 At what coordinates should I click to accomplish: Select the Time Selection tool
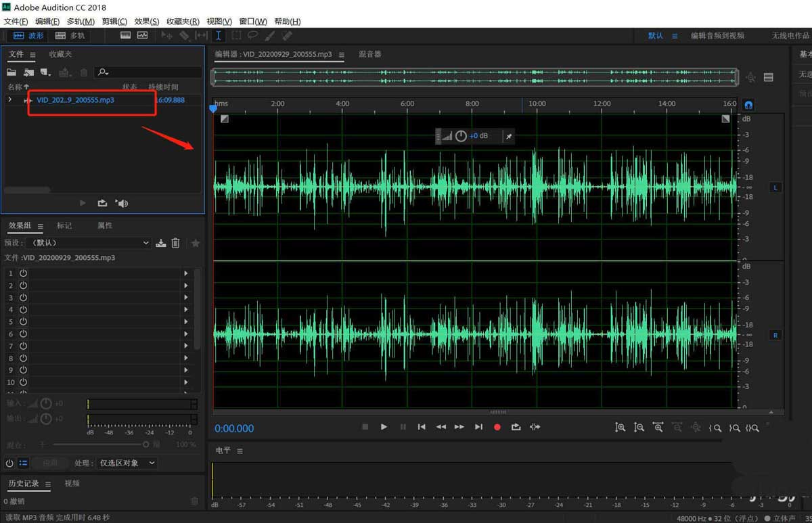pyautogui.click(x=219, y=35)
